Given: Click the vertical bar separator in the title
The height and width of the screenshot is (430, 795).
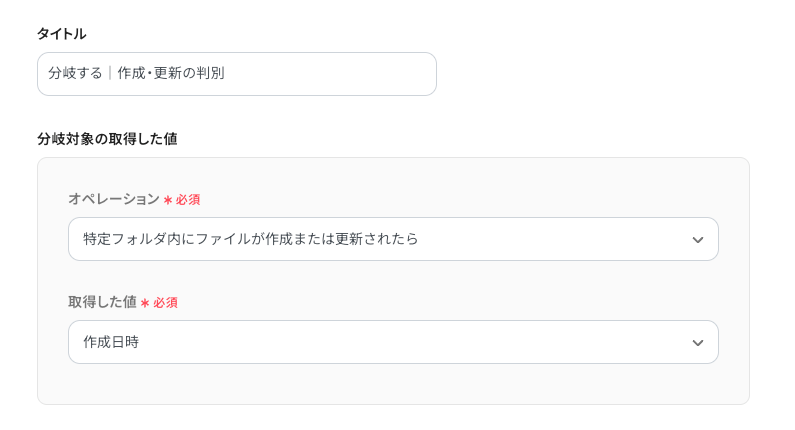Looking at the screenshot, I should coord(110,73).
